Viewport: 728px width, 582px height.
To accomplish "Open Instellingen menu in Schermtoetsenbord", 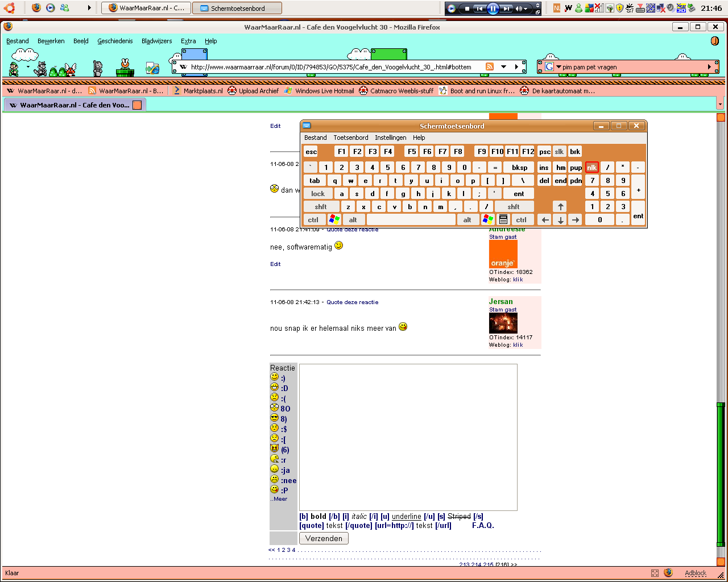I will [x=390, y=138].
